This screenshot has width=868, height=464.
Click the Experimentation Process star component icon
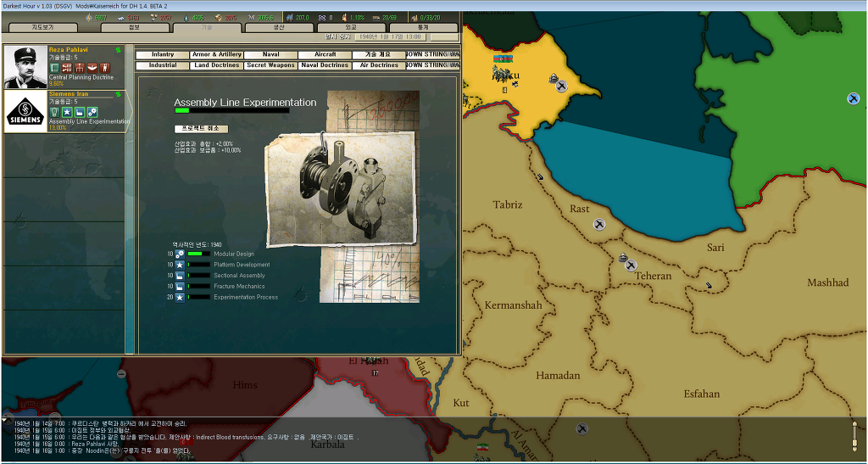tap(180, 298)
